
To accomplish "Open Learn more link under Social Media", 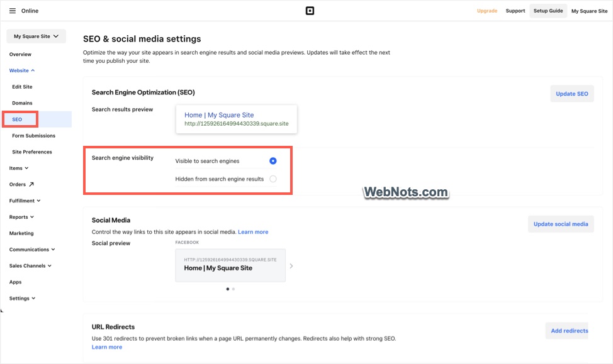I will point(253,232).
